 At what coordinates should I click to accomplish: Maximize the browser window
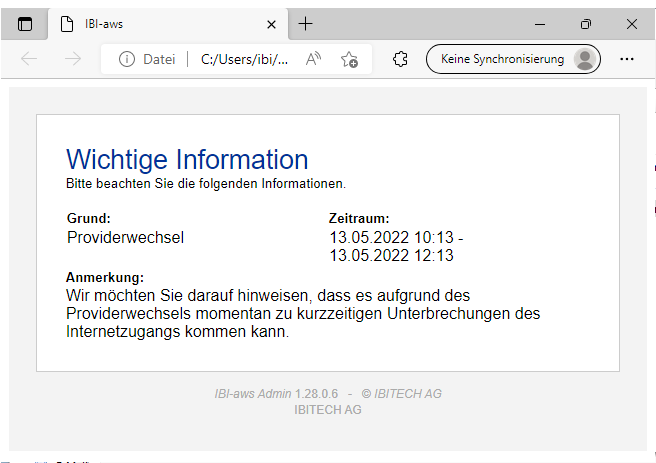586,24
